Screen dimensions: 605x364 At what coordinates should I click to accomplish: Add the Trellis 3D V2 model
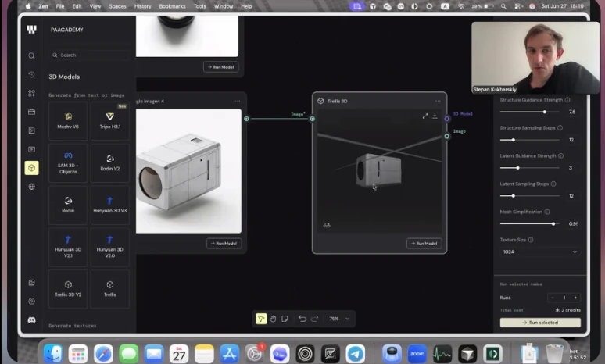click(68, 289)
